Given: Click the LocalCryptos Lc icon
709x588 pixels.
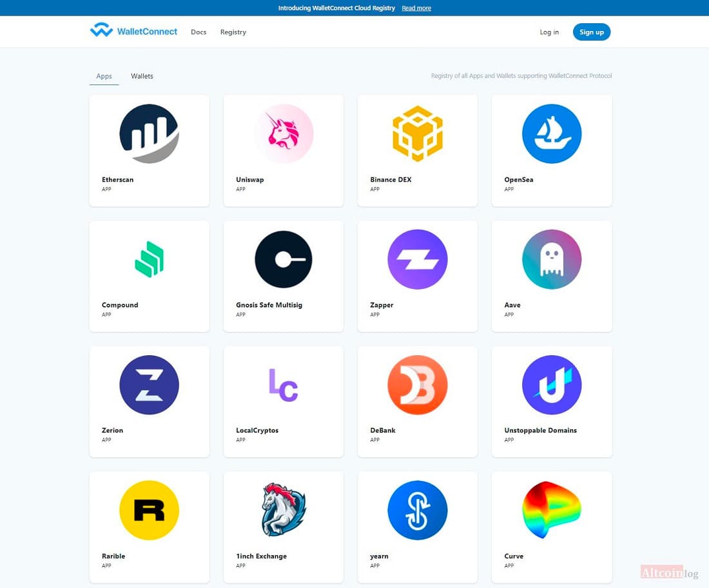Looking at the screenshot, I should click(x=284, y=385).
